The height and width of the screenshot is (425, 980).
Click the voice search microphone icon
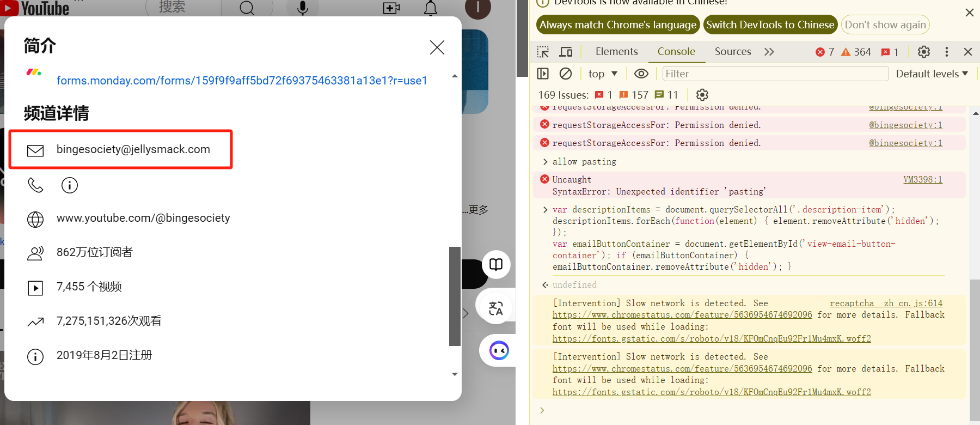[303, 8]
